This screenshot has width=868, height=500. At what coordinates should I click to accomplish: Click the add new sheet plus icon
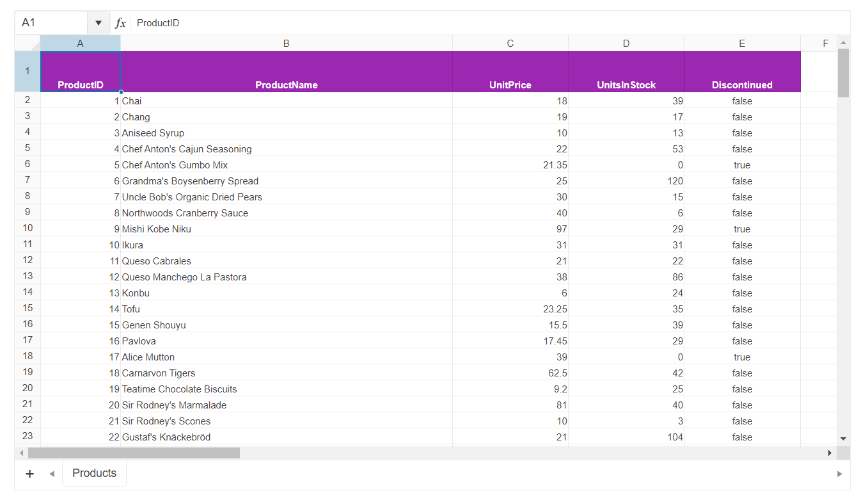coord(29,473)
